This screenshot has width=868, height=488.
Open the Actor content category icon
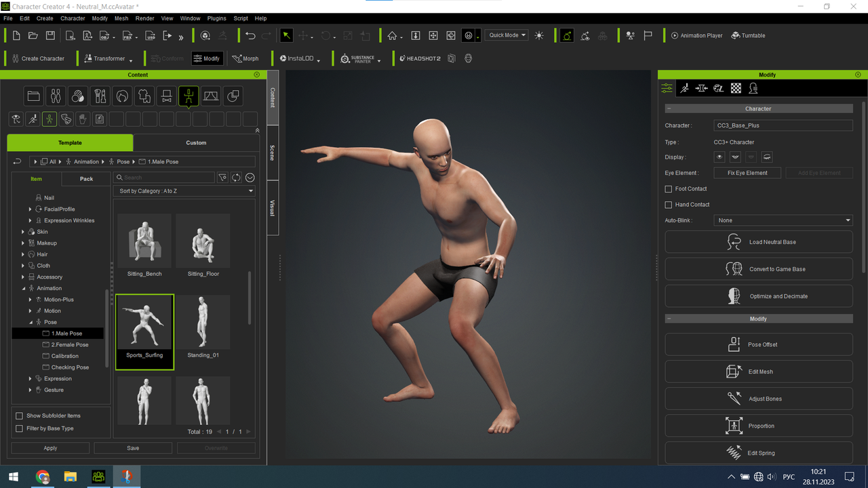tap(56, 96)
